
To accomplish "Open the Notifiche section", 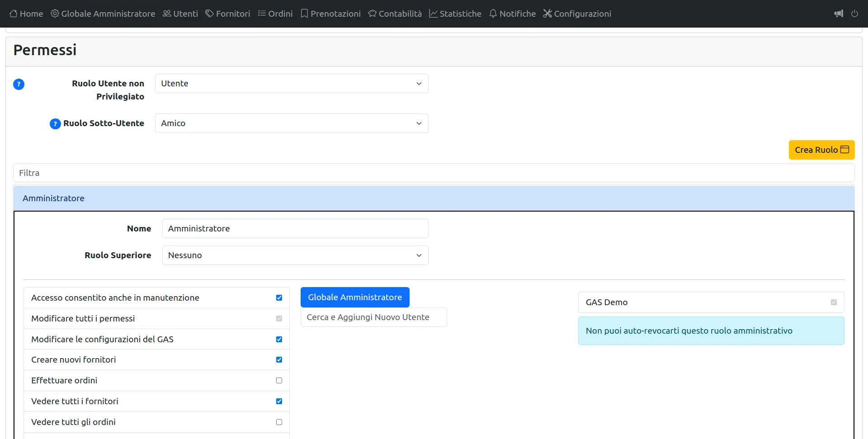I will pyautogui.click(x=513, y=14).
